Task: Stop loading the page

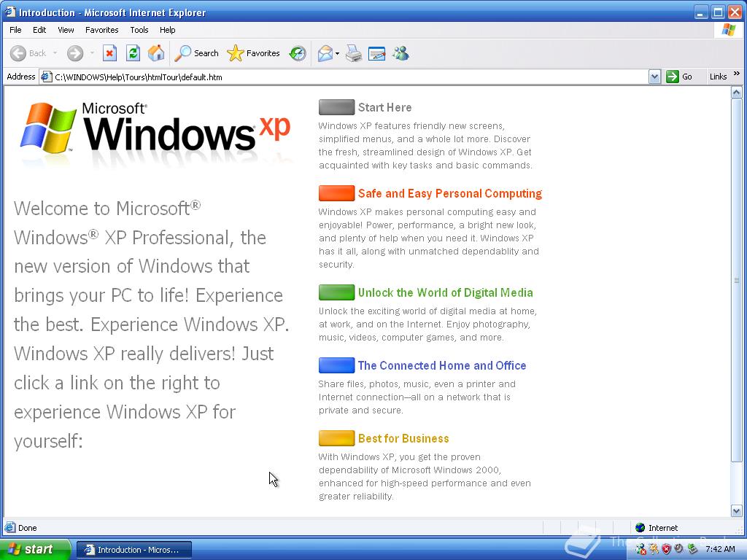Action: [109, 53]
